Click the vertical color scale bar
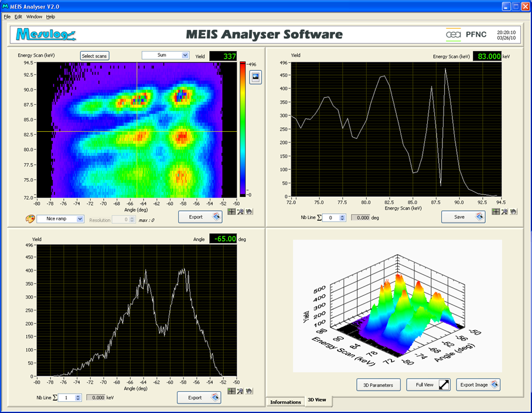Image resolution: width=532 pixels, height=413 pixels. point(243,129)
